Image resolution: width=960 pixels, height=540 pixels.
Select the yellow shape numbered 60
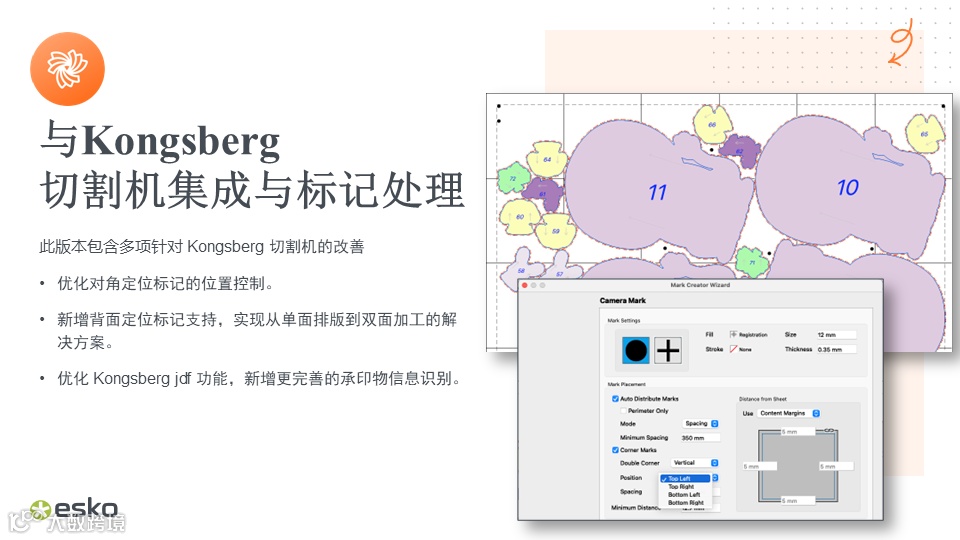(520, 217)
